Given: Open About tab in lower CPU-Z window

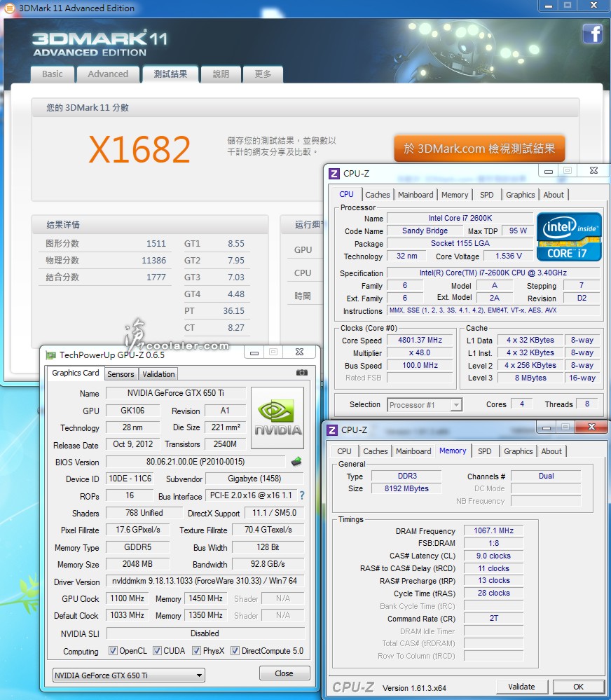Looking at the screenshot, I should coord(551,451).
